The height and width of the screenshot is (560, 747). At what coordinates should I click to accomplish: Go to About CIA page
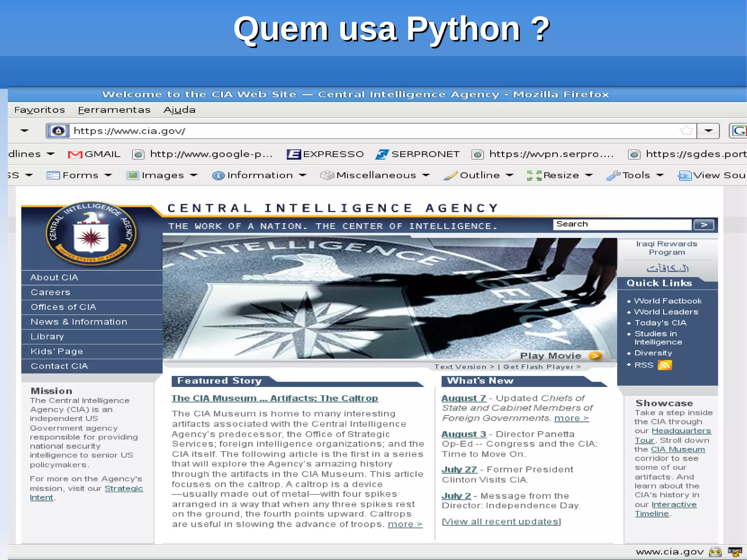click(x=92, y=278)
